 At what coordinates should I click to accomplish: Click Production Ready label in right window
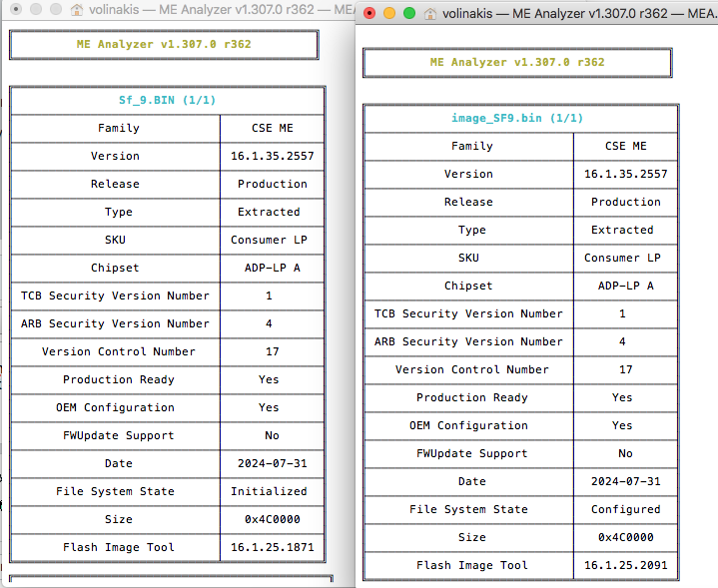[x=472, y=397]
